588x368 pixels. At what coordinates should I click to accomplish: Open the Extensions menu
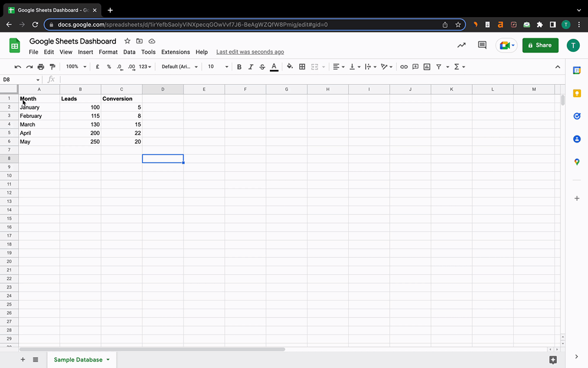point(175,52)
